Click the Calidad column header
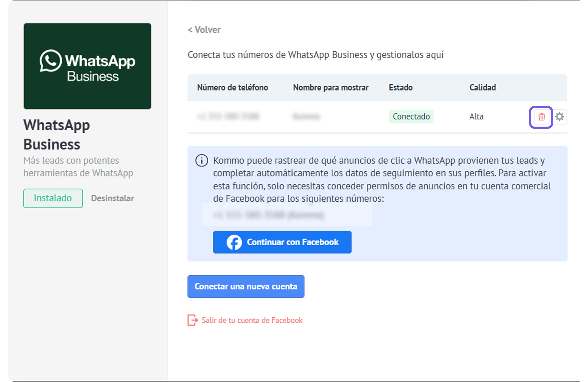 click(482, 88)
